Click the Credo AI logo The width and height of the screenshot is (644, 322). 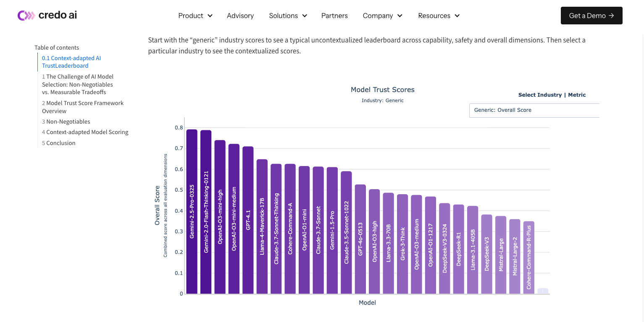click(x=47, y=16)
